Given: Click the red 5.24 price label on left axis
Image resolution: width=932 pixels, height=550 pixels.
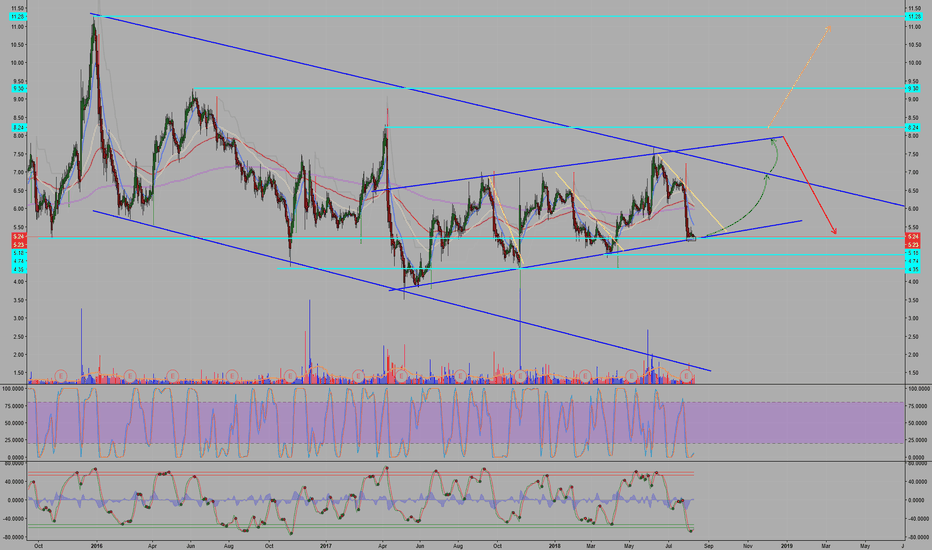Looking at the screenshot, I should (17, 237).
